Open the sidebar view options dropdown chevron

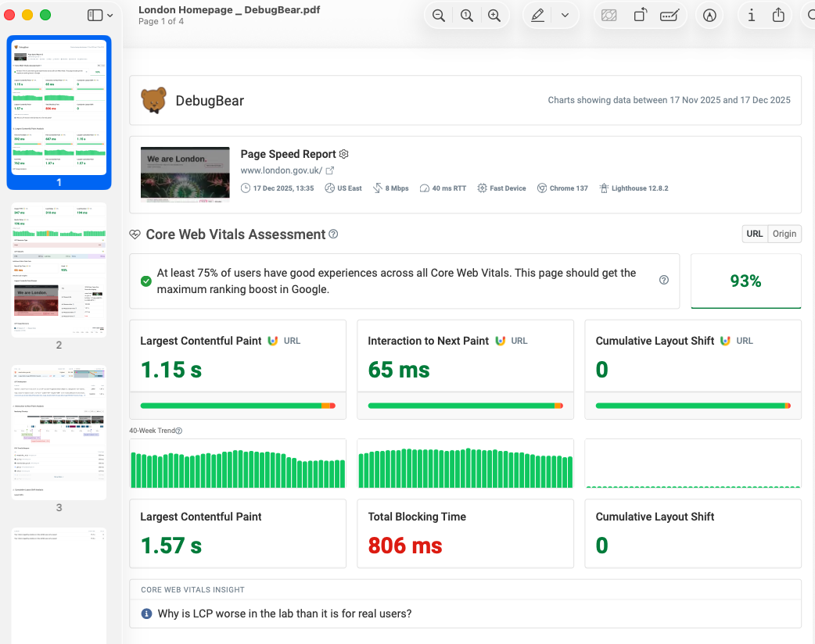click(x=110, y=16)
